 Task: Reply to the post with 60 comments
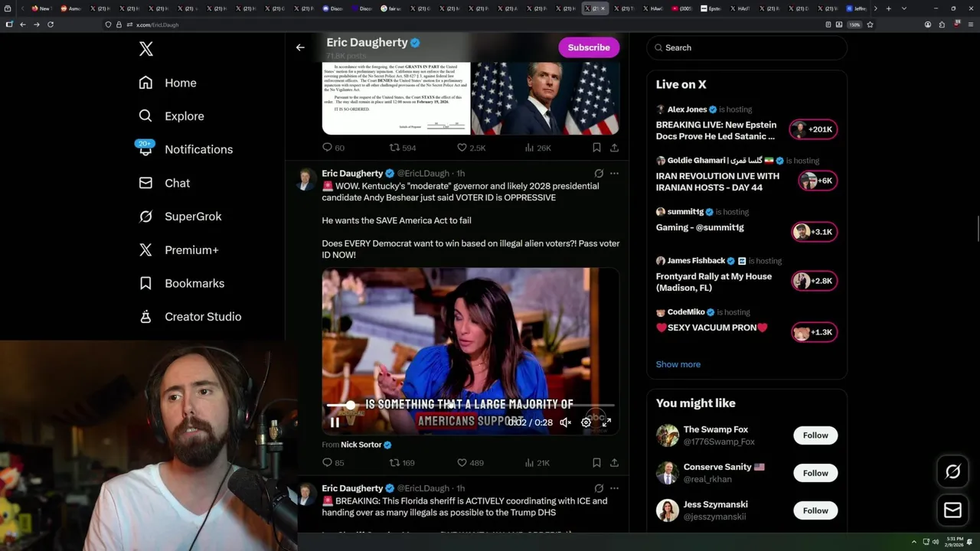(x=333, y=148)
